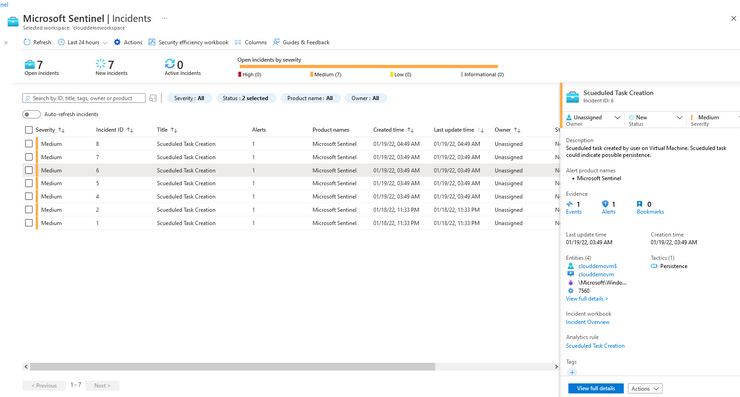Open the Columns toolbar label
The height and width of the screenshot is (397, 740).
pos(255,42)
